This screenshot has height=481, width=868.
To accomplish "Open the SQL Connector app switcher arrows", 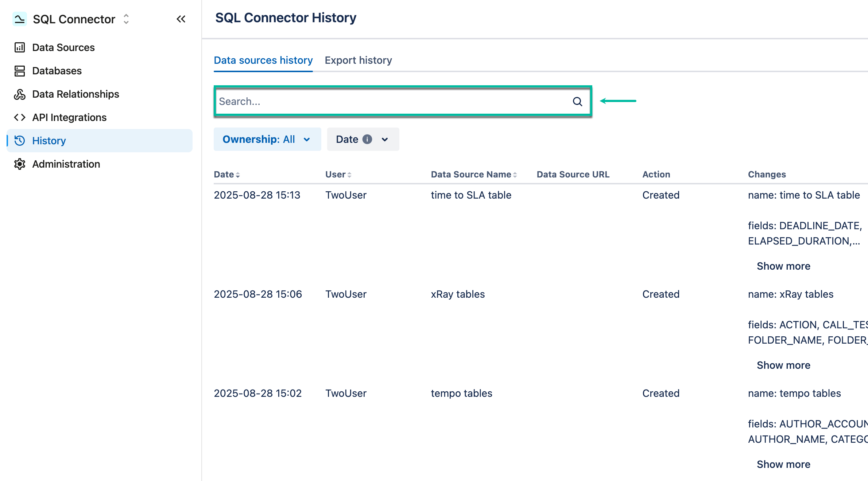I will [125, 19].
